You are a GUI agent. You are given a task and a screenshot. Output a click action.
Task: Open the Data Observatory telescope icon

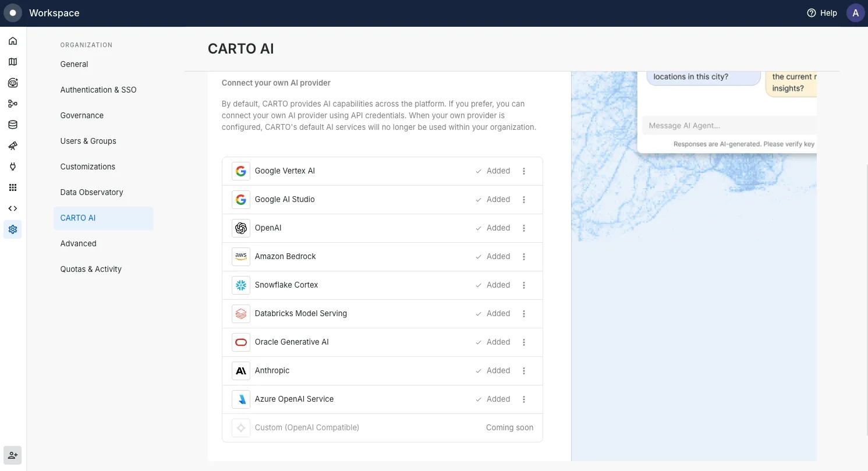point(12,146)
